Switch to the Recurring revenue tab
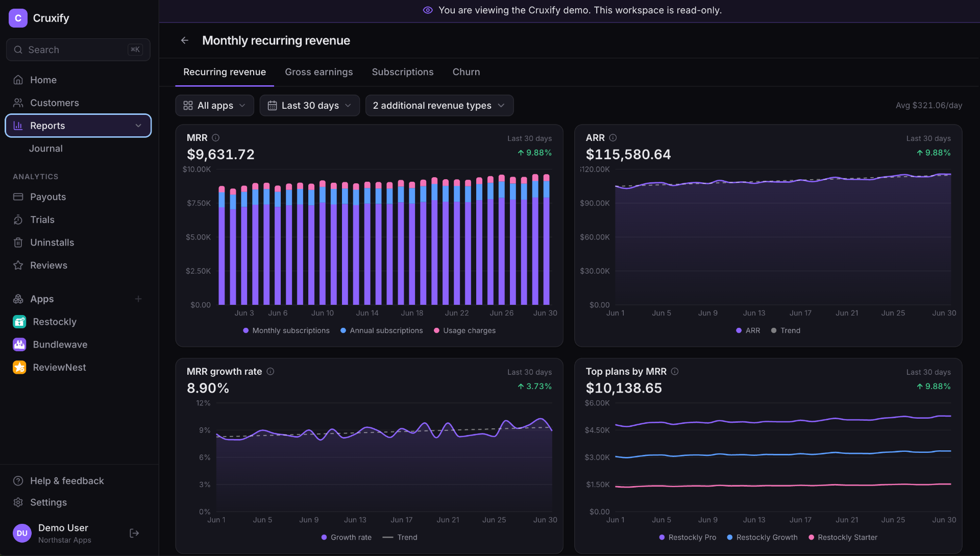 [225, 72]
